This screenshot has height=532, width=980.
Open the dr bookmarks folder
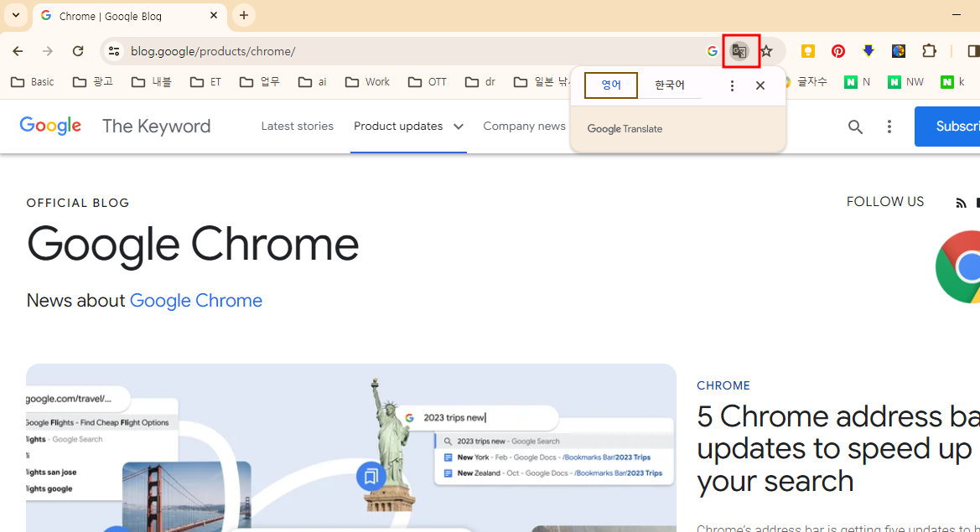480,82
